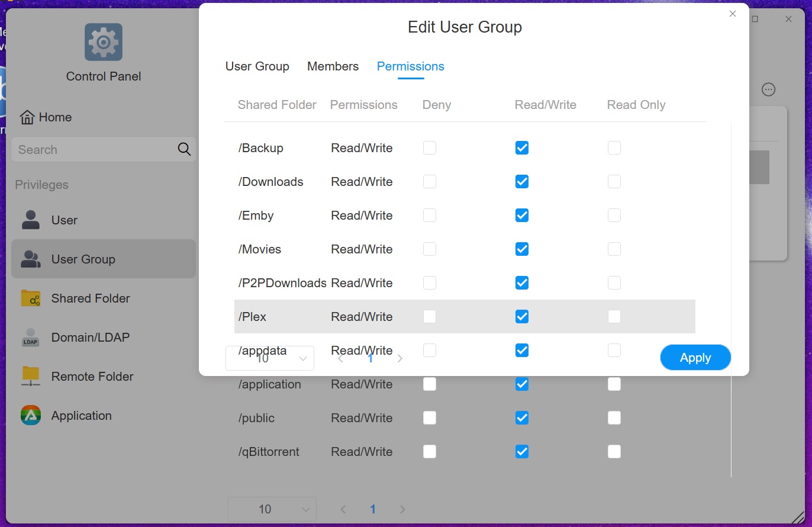Select the User Group icon in the sidebar
Image resolution: width=812 pixels, height=527 pixels.
31,259
